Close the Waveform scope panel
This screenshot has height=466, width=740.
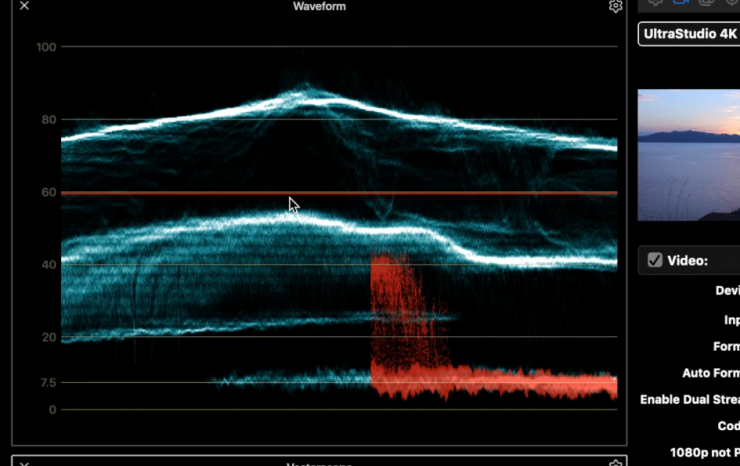24,6
